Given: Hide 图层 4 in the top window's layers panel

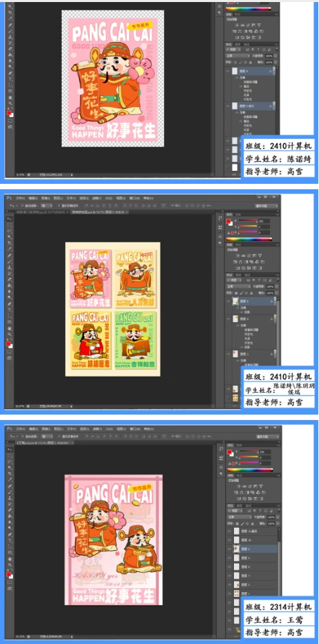Looking at the screenshot, I should pyautogui.click(x=229, y=71).
